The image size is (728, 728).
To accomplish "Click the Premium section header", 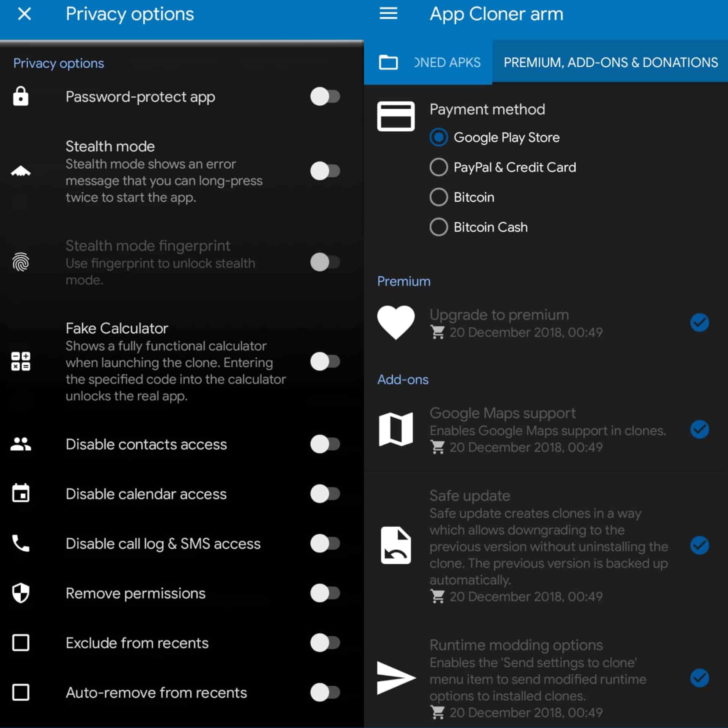I will click(404, 281).
